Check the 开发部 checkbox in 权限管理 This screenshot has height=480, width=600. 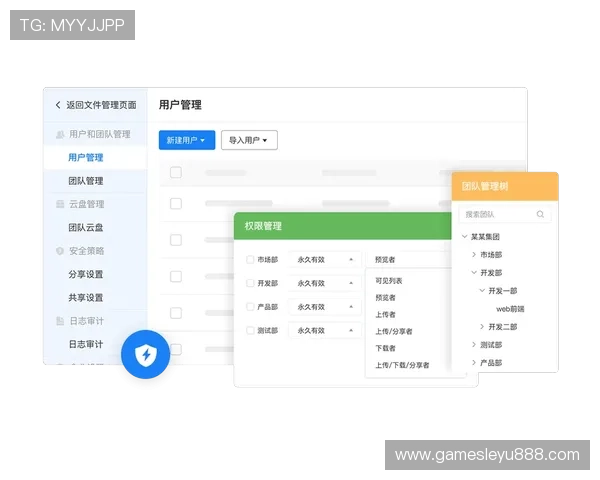[250, 283]
